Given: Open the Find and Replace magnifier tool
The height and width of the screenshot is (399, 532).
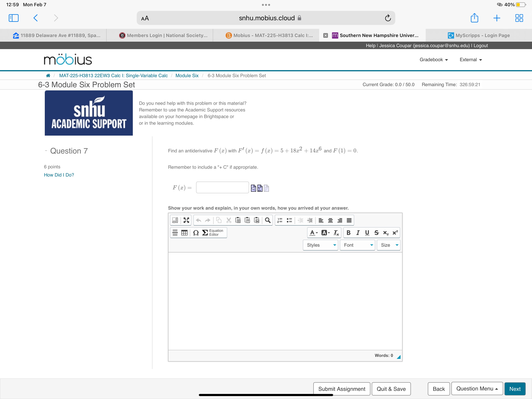Looking at the screenshot, I should (267, 220).
